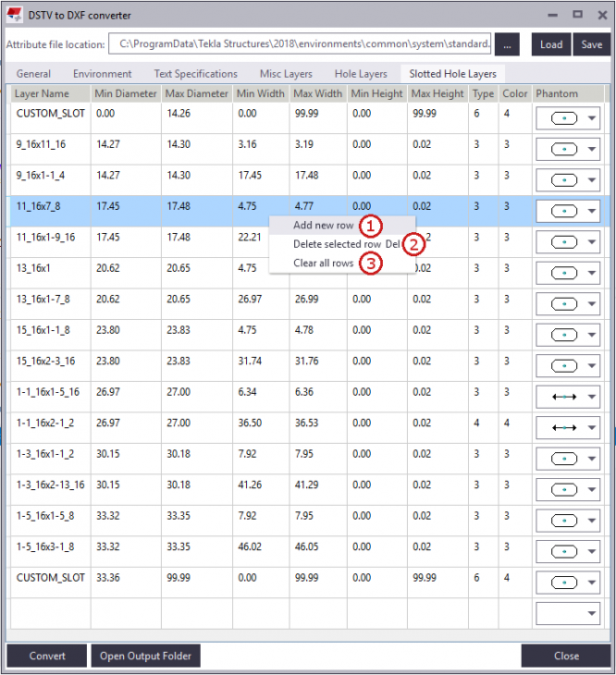616x675 pixels.
Task: Open Phantom dropdown for 1-3_16x2-13_16 row
Action: click(x=568, y=489)
